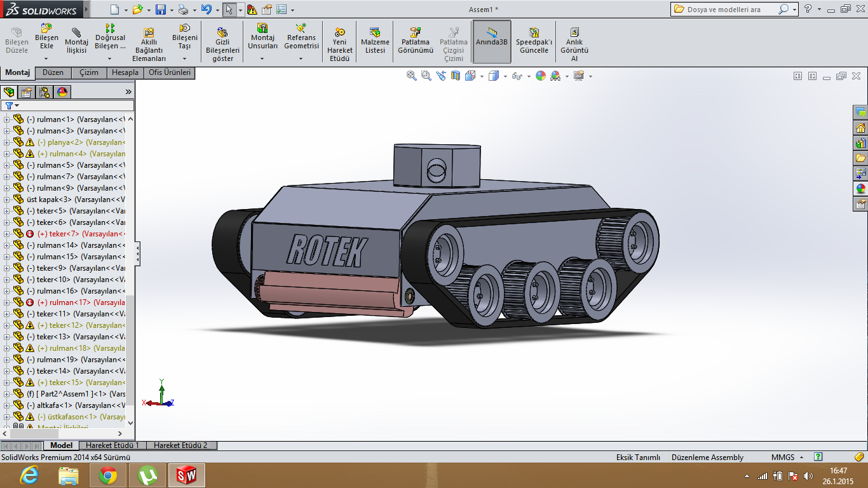Click Section View icon in view toolbar
Viewport: 868px width, 488px height.
coord(455,76)
